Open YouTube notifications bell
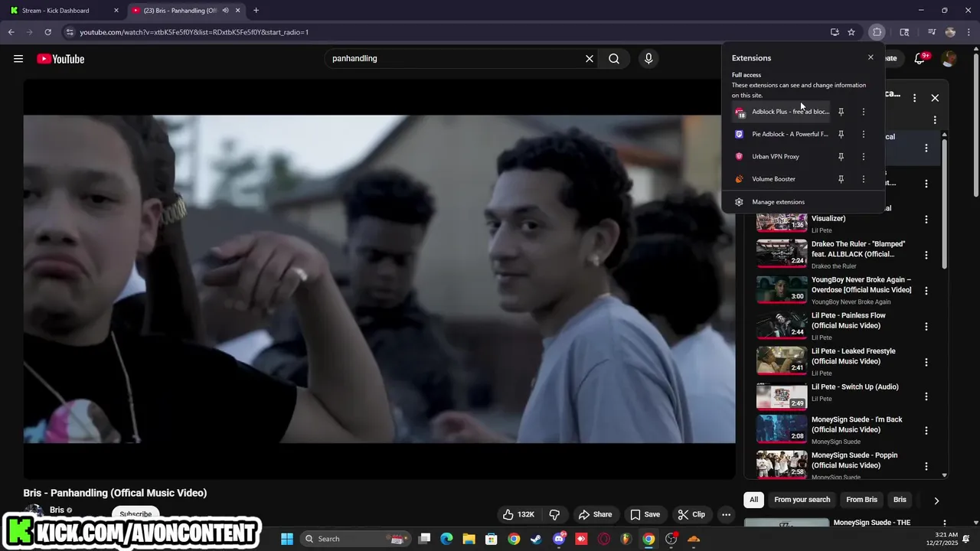 pos(920,59)
